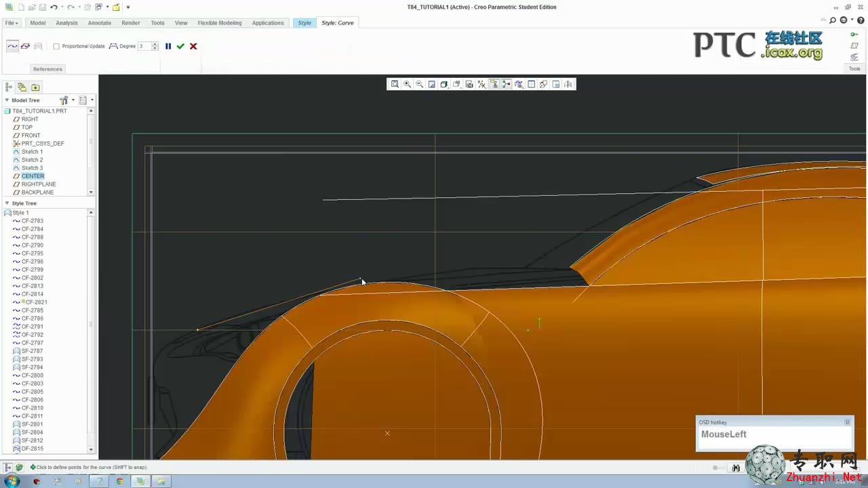Select the CENTER datum plane in tree
Image resolution: width=868 pixels, height=488 pixels.
coord(33,176)
